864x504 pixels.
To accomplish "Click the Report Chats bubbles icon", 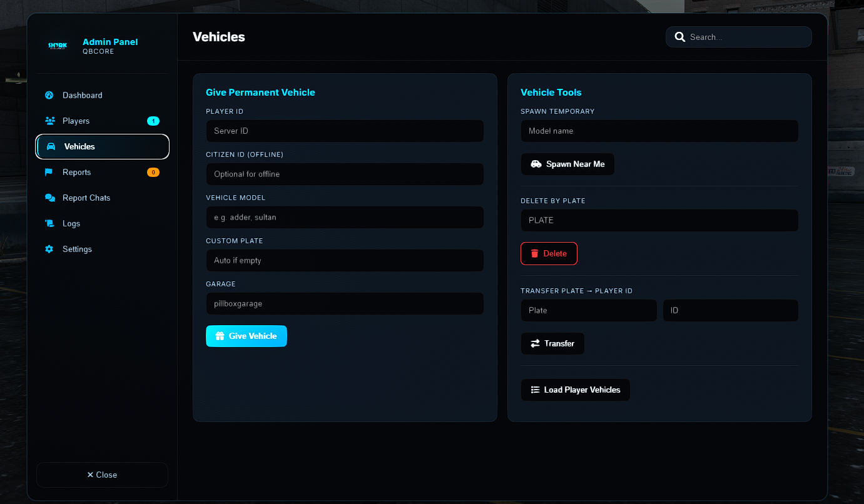I will pyautogui.click(x=50, y=198).
